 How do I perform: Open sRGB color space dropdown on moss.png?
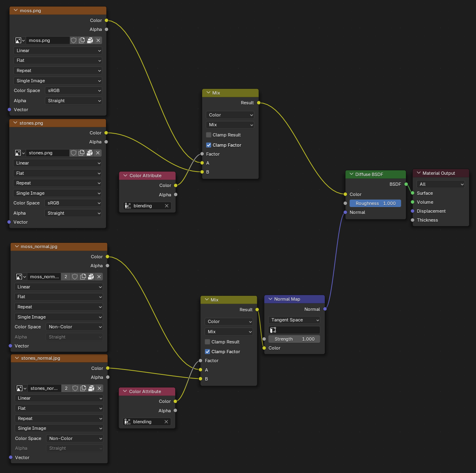coord(73,90)
